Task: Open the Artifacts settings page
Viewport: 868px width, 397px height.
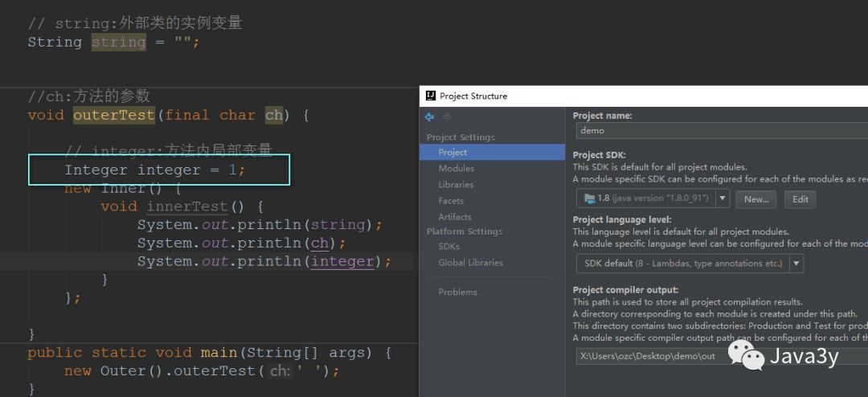Action: click(x=454, y=216)
